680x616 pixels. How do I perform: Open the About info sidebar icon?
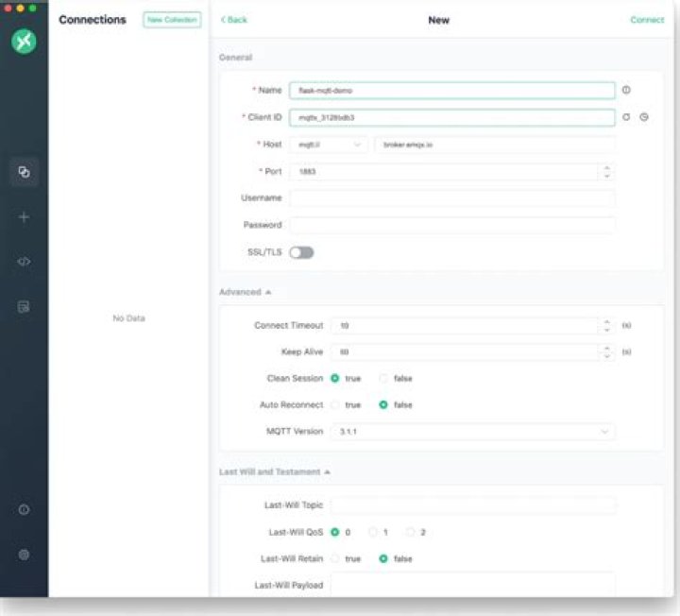click(24, 510)
